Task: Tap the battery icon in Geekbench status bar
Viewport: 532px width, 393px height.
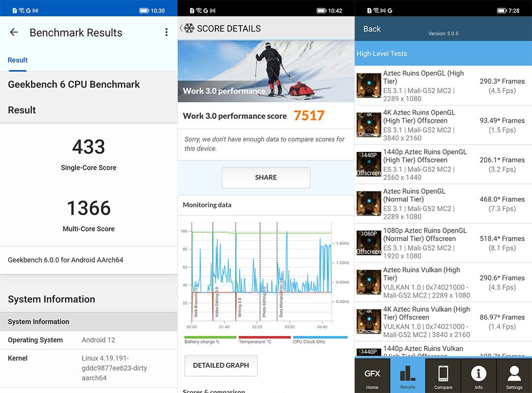Action: 144,11
